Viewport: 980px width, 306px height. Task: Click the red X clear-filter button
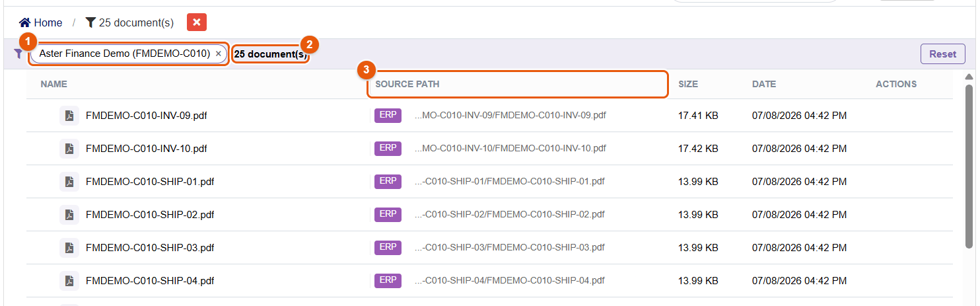coord(197,22)
